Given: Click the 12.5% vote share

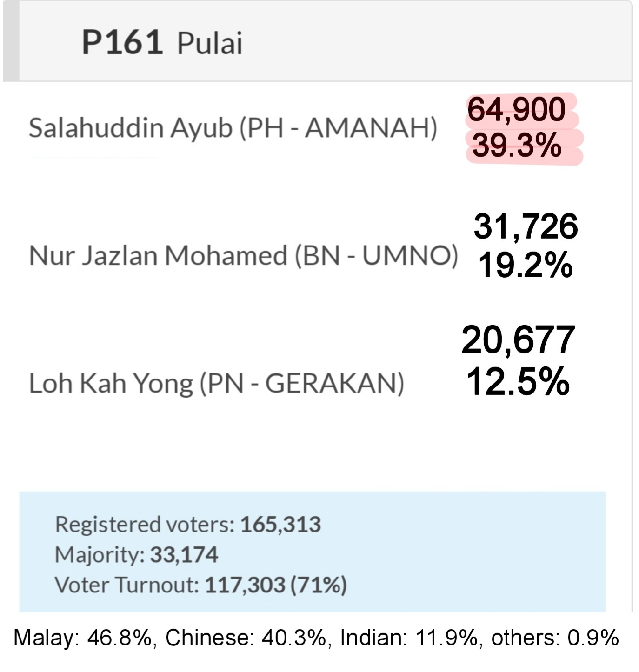Looking at the screenshot, I should (x=518, y=381).
